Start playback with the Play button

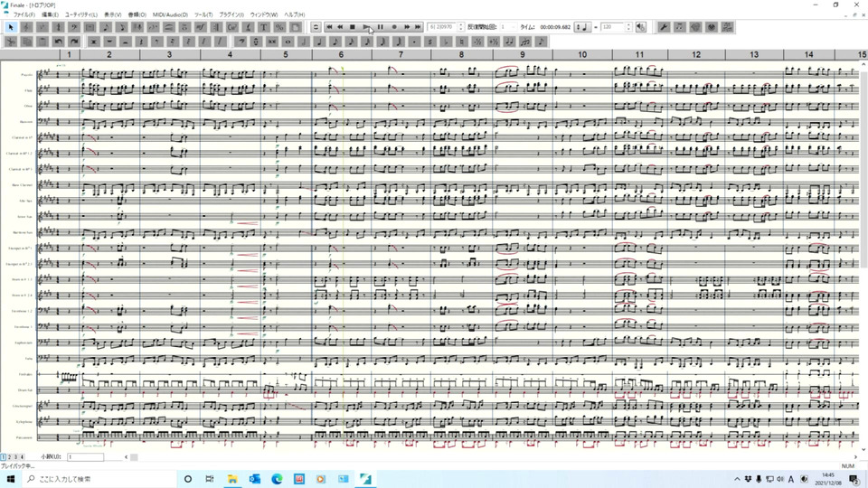pyautogui.click(x=366, y=27)
